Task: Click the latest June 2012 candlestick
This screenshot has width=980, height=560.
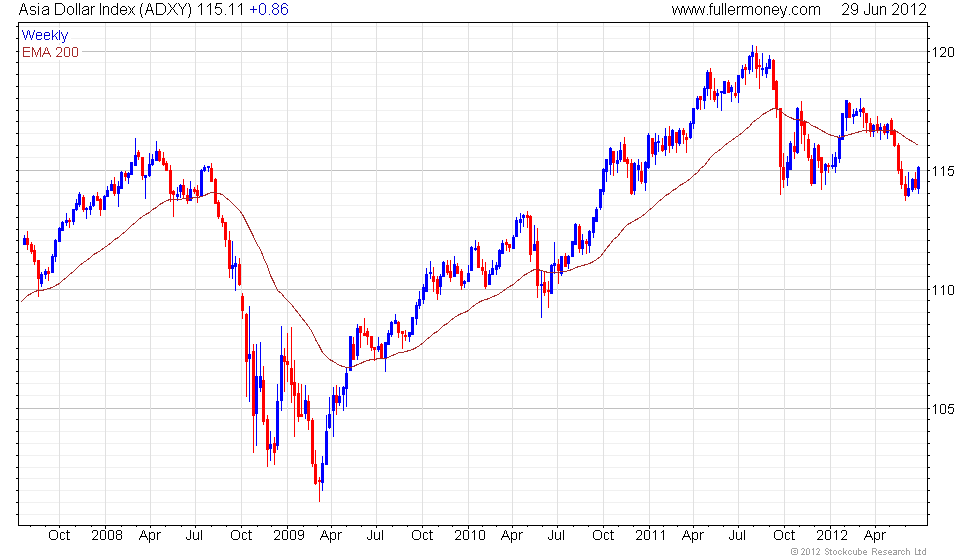Action: (x=919, y=179)
